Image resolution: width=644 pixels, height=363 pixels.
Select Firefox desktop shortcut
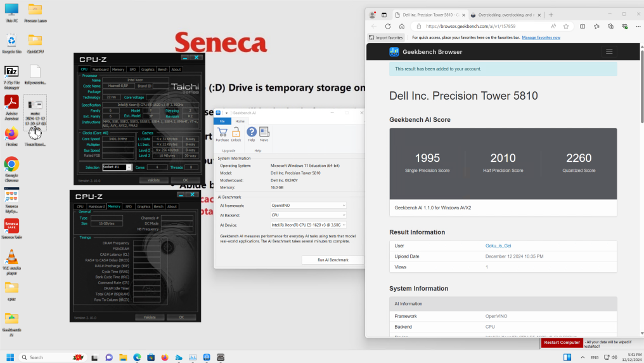(x=11, y=137)
